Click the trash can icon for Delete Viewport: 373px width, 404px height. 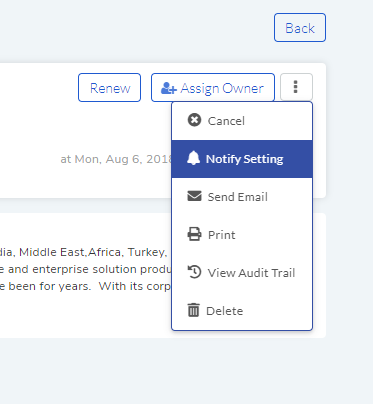[193, 310]
